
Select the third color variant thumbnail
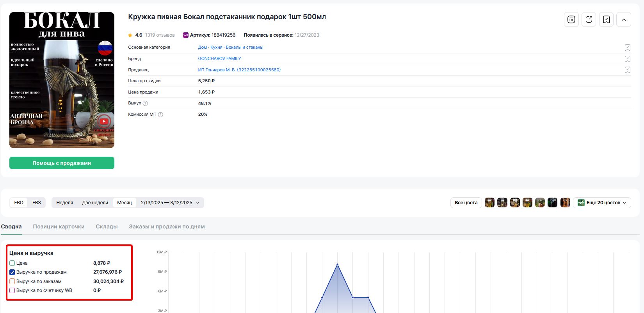pos(515,203)
